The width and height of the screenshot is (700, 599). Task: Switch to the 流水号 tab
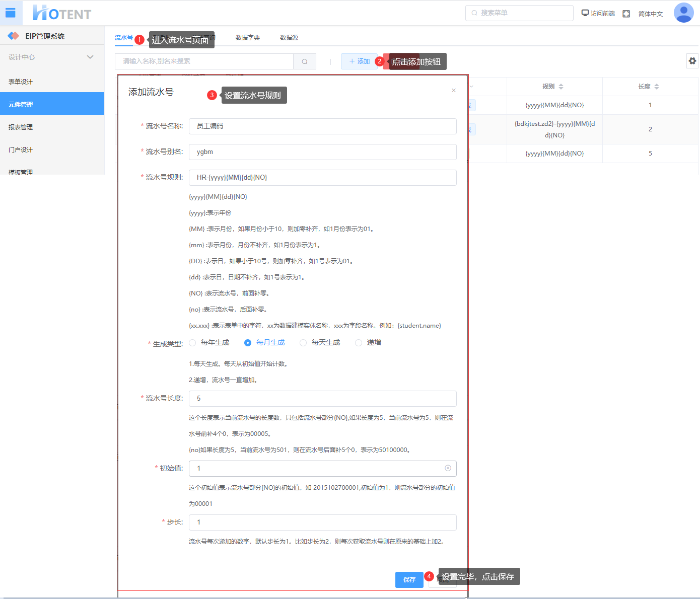click(123, 38)
